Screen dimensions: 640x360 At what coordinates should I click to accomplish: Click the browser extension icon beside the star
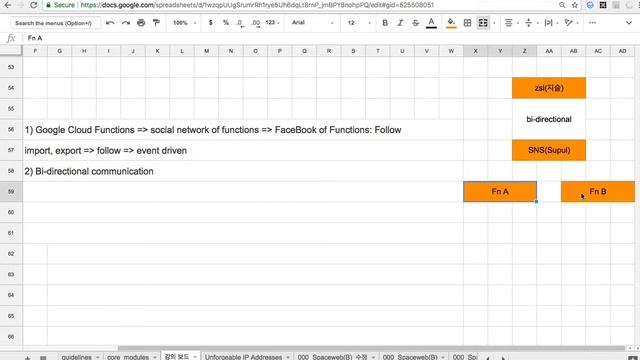pos(590,5)
